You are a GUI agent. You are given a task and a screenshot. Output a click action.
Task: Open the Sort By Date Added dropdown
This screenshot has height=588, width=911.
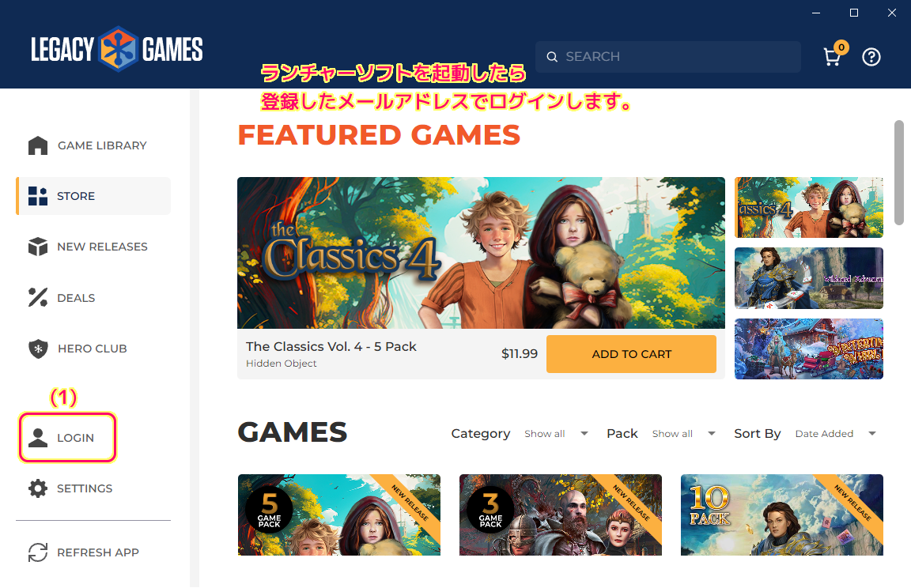835,434
